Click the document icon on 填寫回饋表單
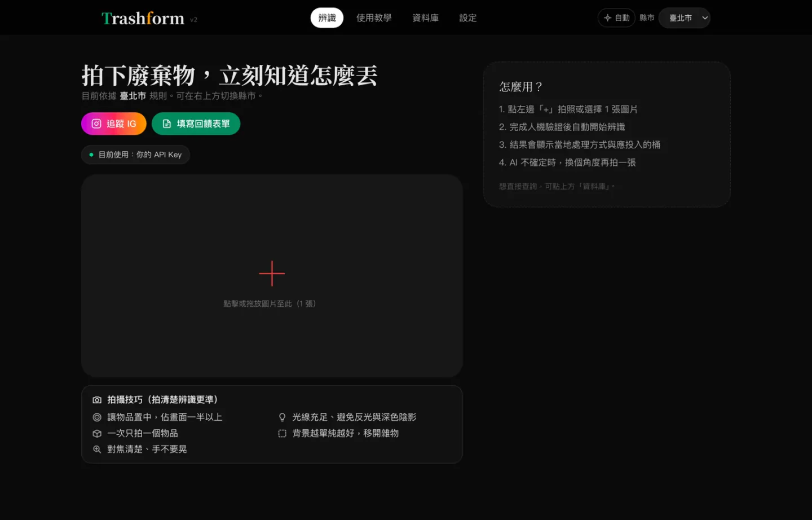Screen dimensions: 812x520 (167, 124)
